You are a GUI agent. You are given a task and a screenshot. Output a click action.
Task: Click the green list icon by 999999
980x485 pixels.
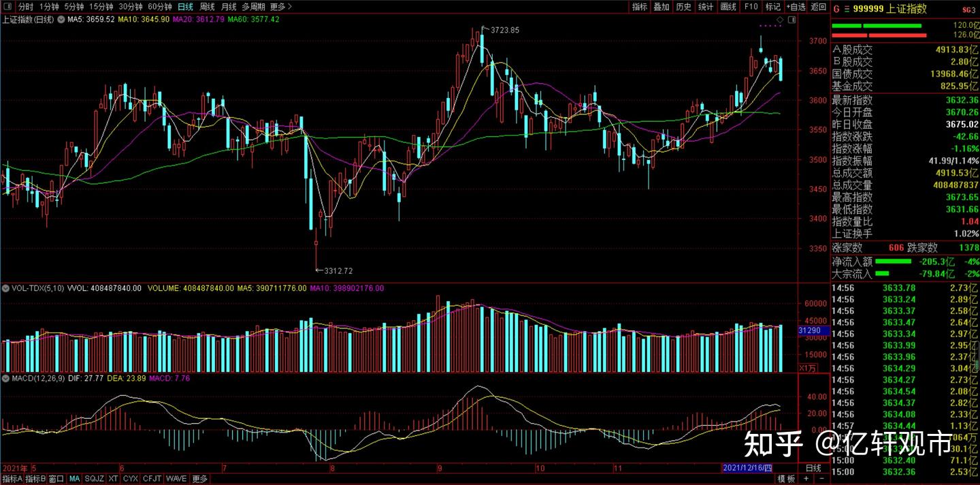[x=847, y=9]
